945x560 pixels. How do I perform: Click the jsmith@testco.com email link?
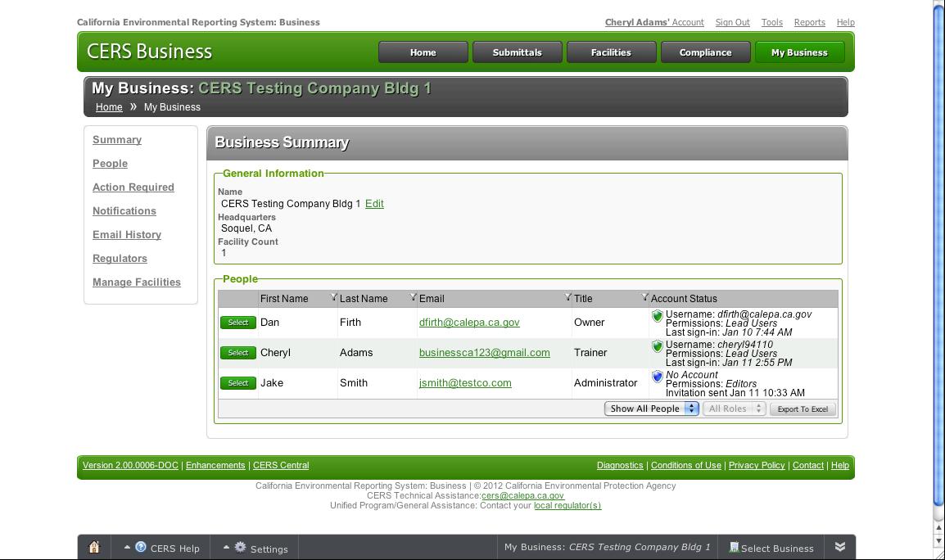tap(465, 383)
